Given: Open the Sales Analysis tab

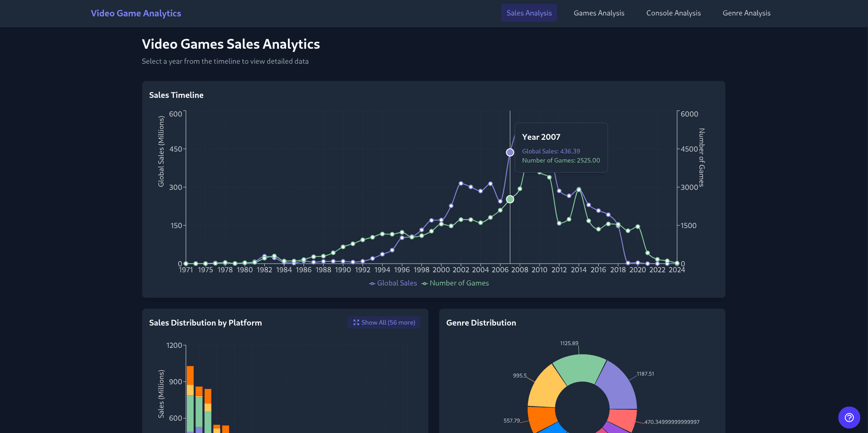Looking at the screenshot, I should 529,13.
